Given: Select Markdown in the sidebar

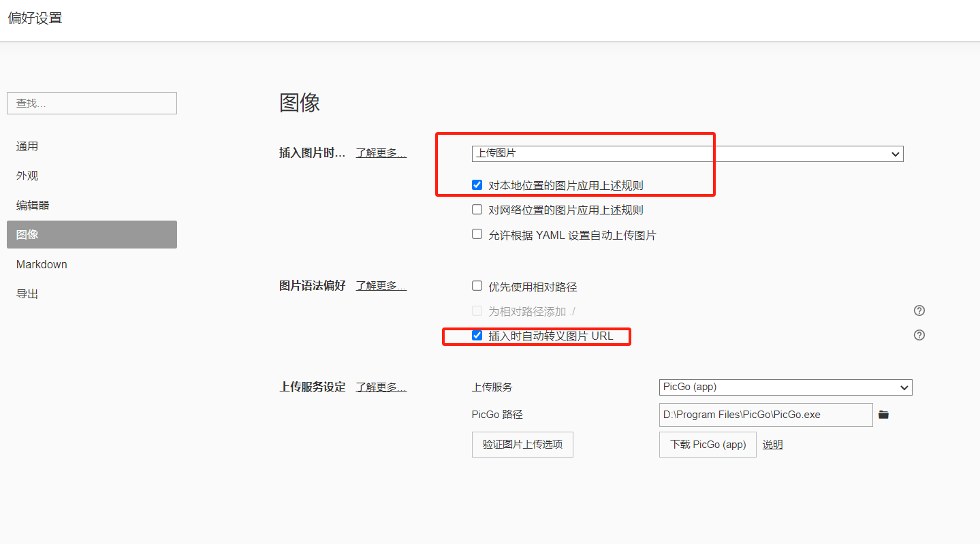Looking at the screenshot, I should click(42, 264).
